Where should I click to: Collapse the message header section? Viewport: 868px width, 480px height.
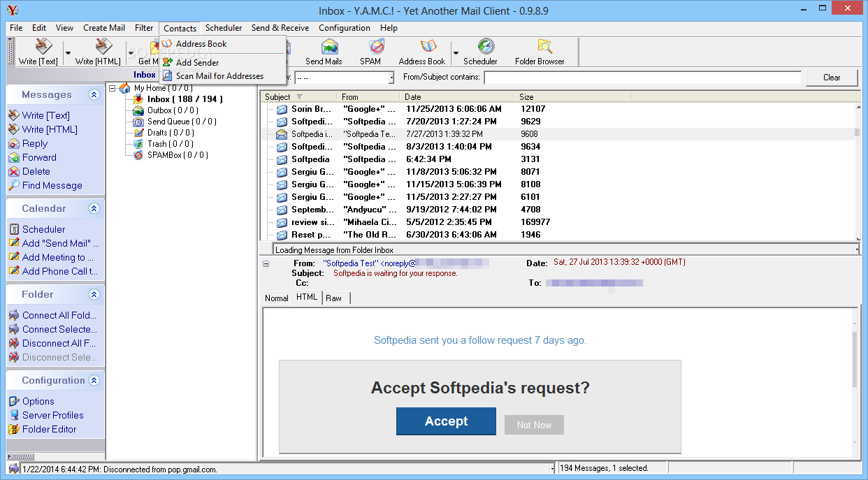[x=266, y=263]
